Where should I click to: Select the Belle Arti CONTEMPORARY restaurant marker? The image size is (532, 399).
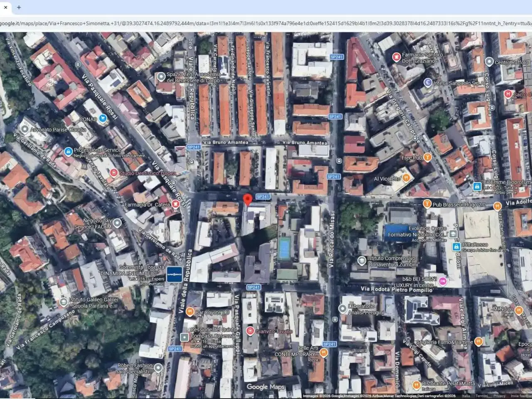(x=323, y=353)
